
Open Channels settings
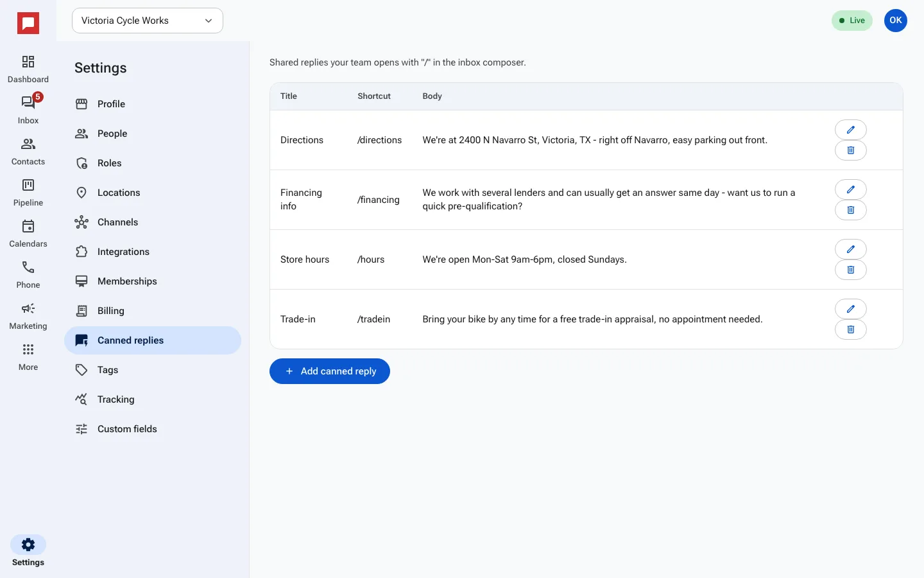click(153, 222)
